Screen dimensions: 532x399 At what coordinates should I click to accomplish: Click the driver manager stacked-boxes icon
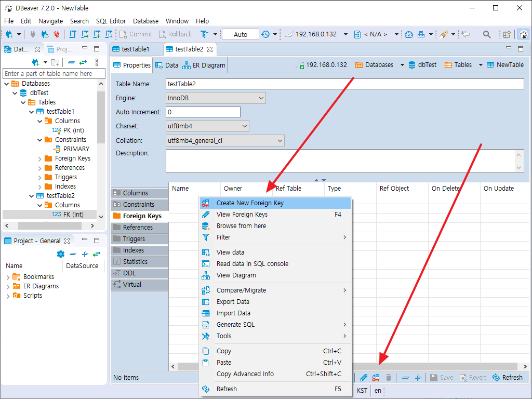421,34
